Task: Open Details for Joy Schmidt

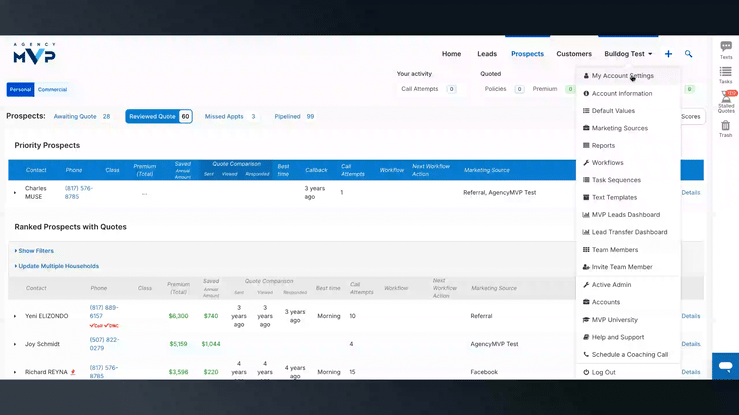Action: click(x=690, y=344)
